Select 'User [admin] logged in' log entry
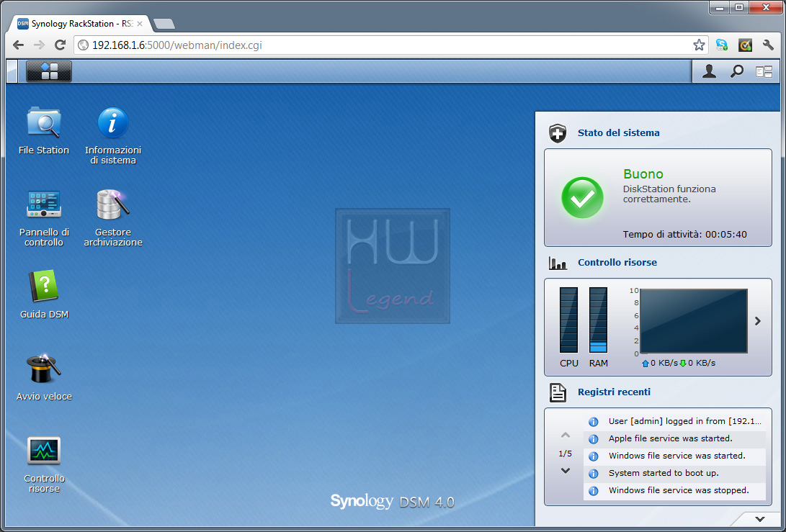Screen dimensions: 786x532 tap(675, 421)
